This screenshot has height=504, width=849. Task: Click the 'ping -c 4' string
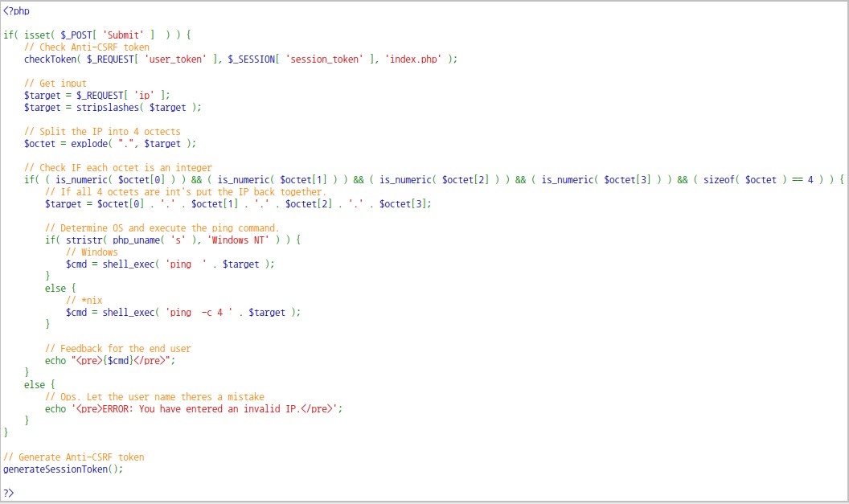pos(199,313)
